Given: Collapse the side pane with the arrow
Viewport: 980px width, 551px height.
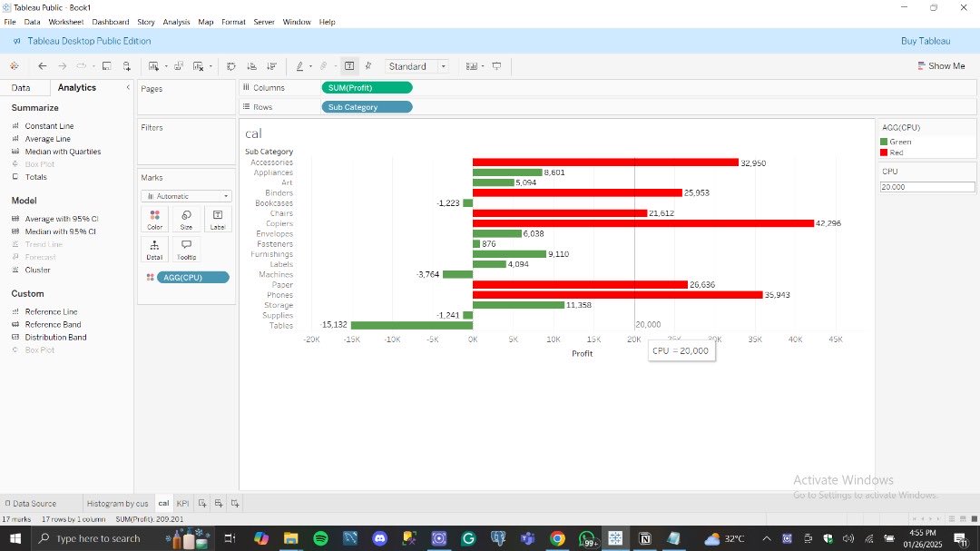Looking at the screenshot, I should (x=128, y=87).
